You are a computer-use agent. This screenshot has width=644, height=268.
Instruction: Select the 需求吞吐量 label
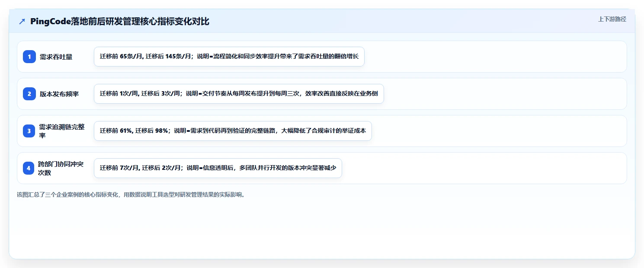tap(56, 57)
